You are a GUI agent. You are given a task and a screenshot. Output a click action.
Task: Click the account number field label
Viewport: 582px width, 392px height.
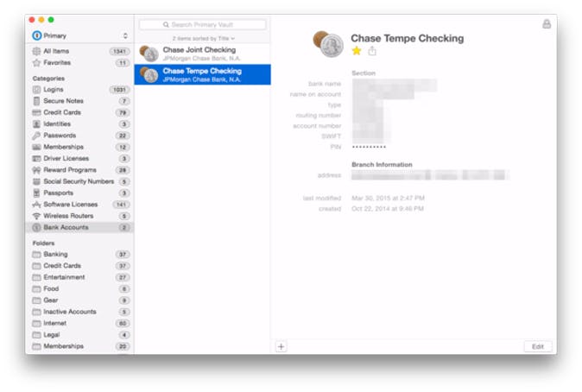317,126
